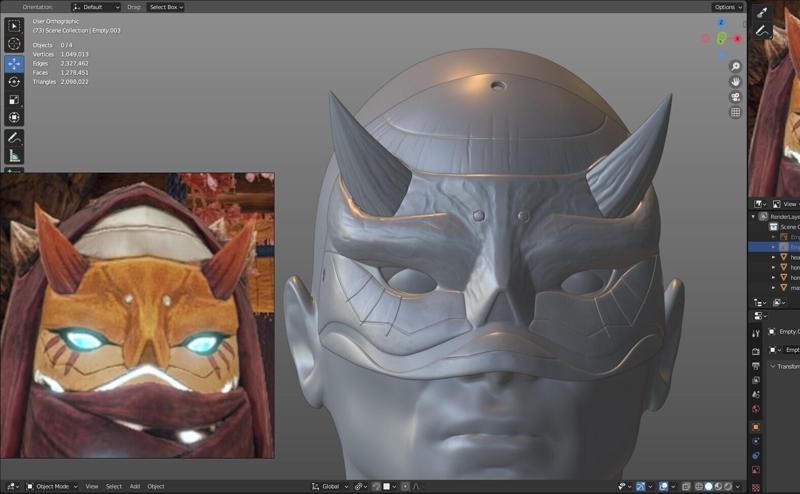Open the Physics properties tab
This screenshot has height=494, width=800.
(756, 441)
